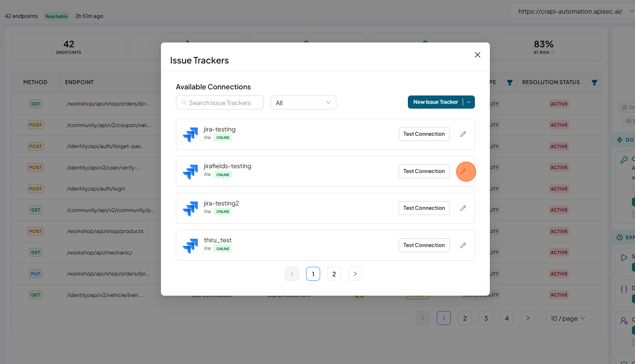635x364 pixels.
Task: Click the thiru_test Jira logo
Action: [190, 246]
